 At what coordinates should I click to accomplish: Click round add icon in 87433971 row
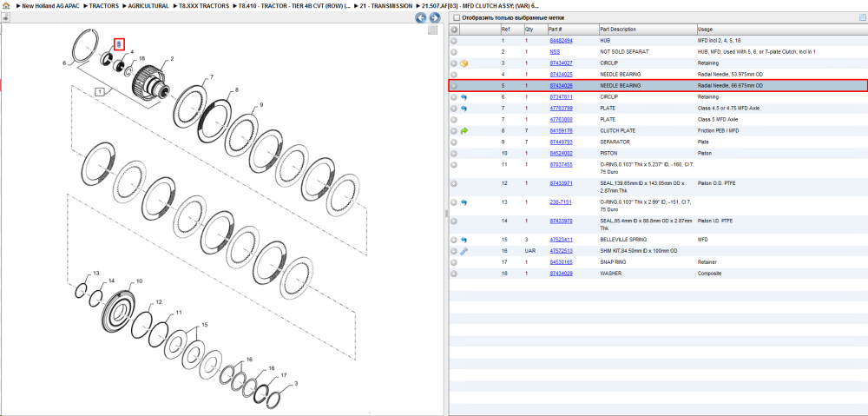coord(454,183)
